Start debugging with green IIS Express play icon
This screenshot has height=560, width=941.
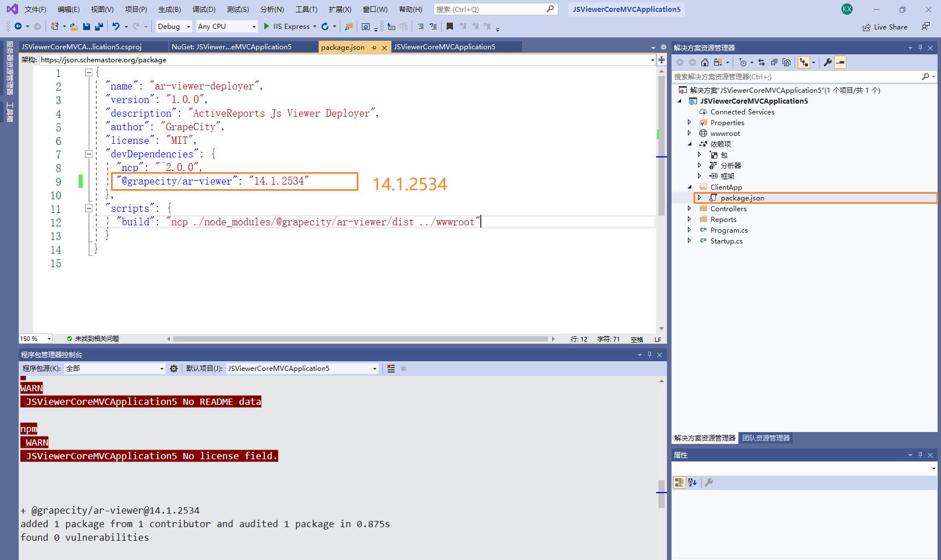tap(267, 27)
